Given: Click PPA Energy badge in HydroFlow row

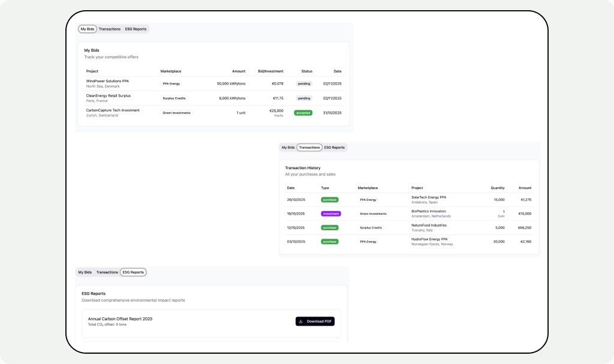Looking at the screenshot, I should tap(368, 242).
